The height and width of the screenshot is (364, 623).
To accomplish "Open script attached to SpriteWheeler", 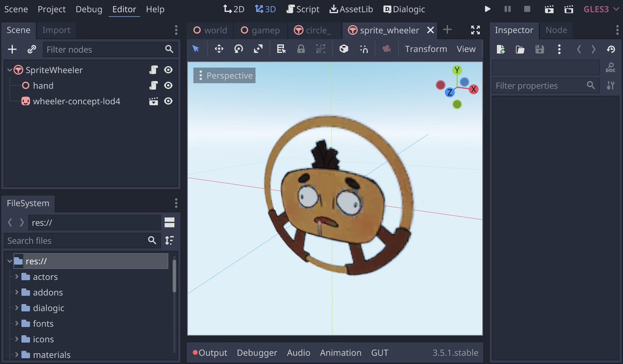I will pyautogui.click(x=154, y=70).
